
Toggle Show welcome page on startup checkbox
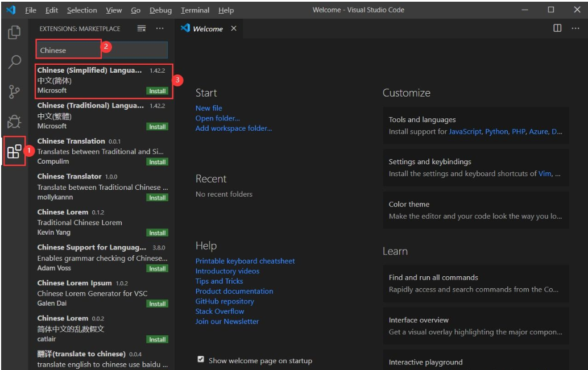201,360
